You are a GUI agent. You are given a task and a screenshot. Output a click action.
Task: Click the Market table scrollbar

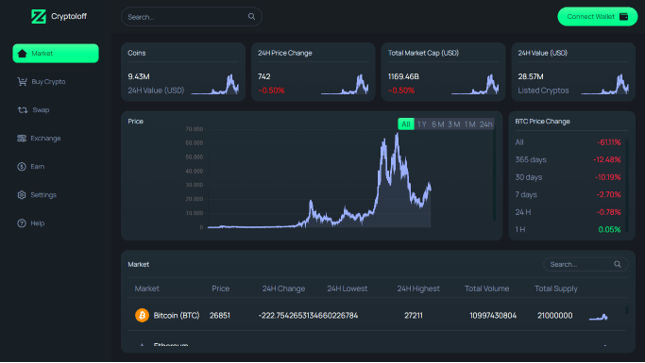pos(626,309)
